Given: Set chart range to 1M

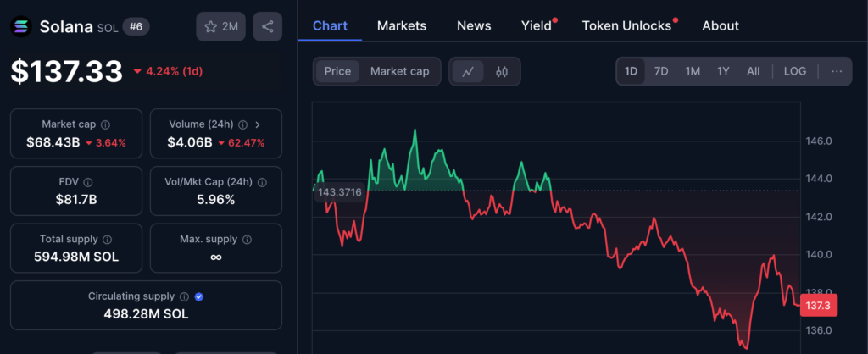Looking at the screenshot, I should 693,71.
